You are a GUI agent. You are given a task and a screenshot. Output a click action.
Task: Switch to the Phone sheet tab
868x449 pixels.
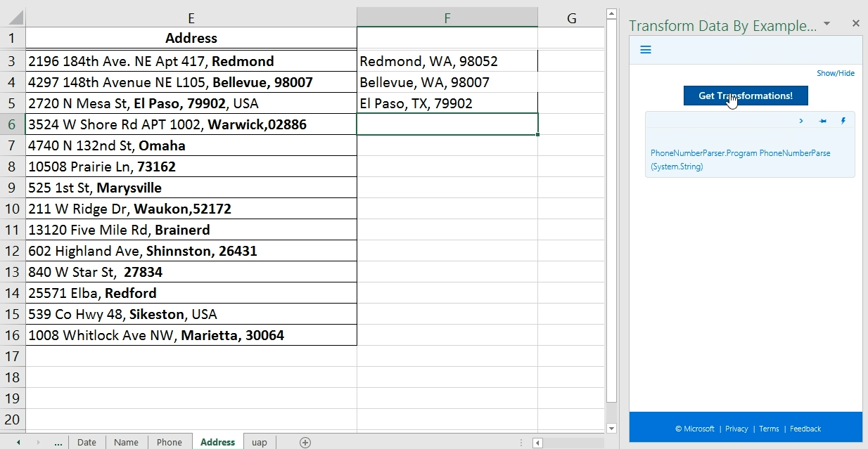[x=170, y=442]
